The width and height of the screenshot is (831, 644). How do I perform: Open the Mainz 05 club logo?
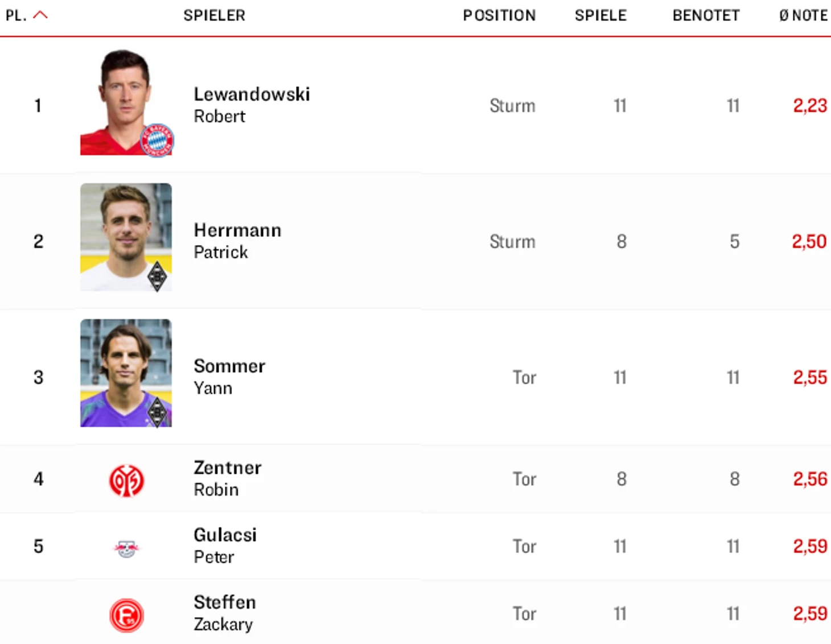pyautogui.click(x=126, y=480)
